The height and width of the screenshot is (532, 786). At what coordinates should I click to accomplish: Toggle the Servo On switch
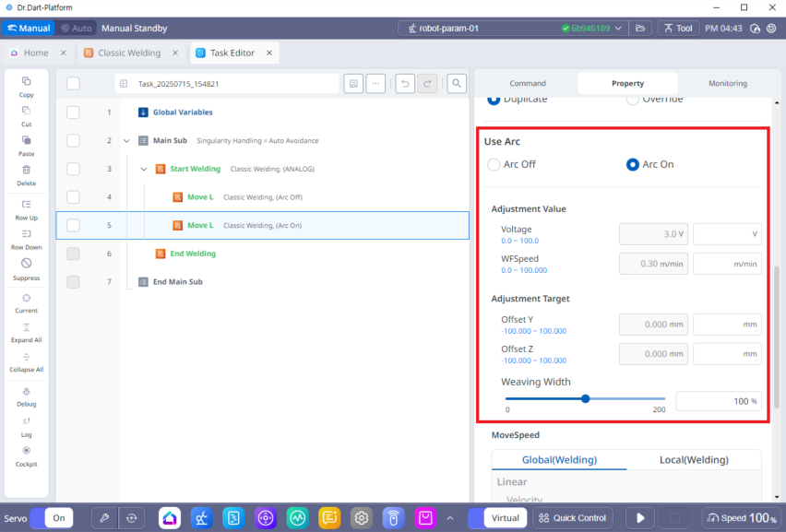point(52,518)
